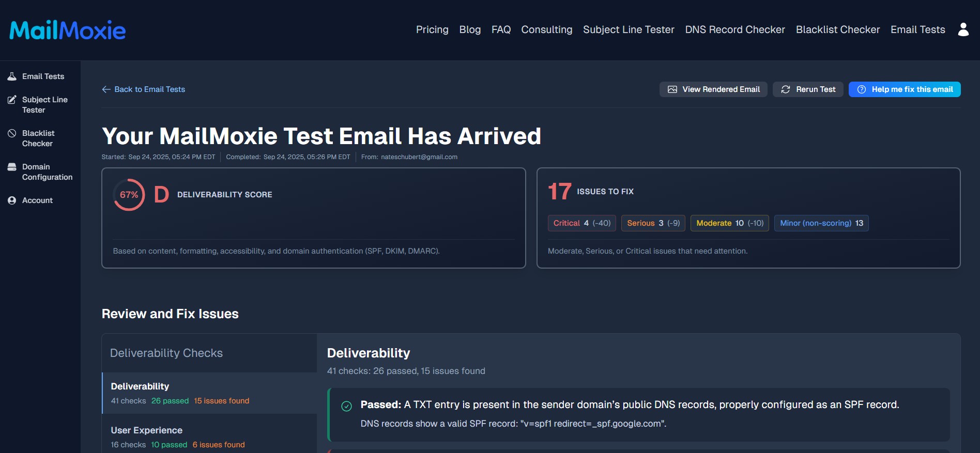
Task: Click the person icon beside Account
Action: 12,200
